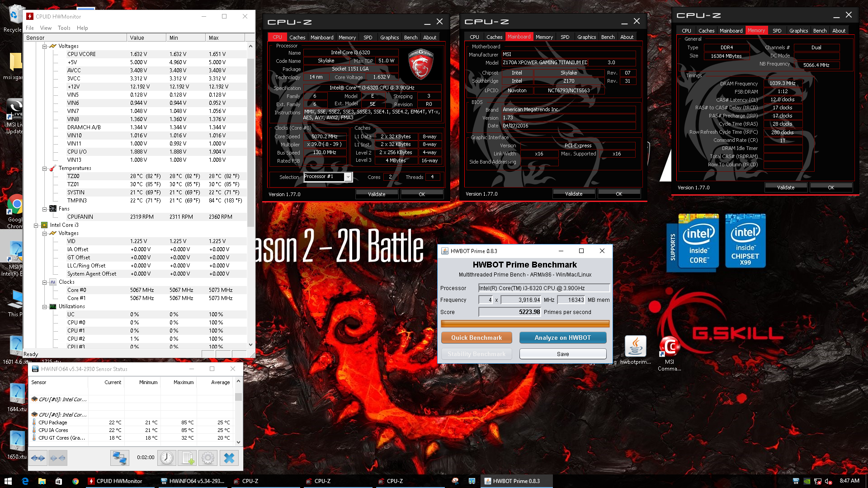Click MSI Command Center desktop icon

coord(670,353)
